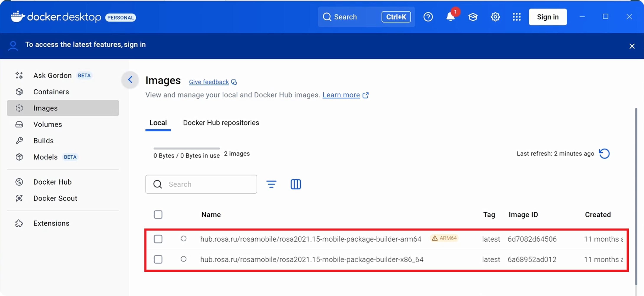Open the apps grid icon
644x296 pixels.
(x=517, y=17)
